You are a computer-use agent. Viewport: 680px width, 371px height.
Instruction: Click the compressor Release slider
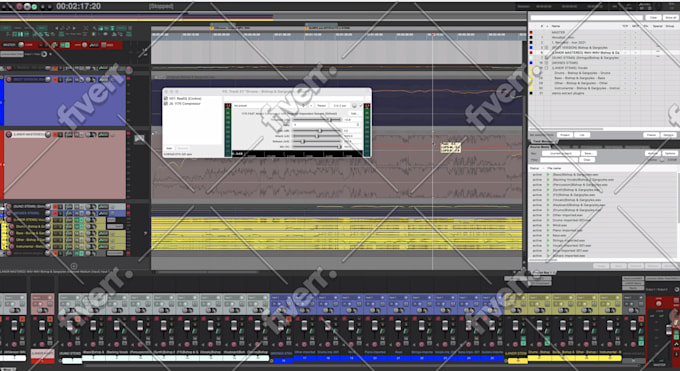[317, 141]
